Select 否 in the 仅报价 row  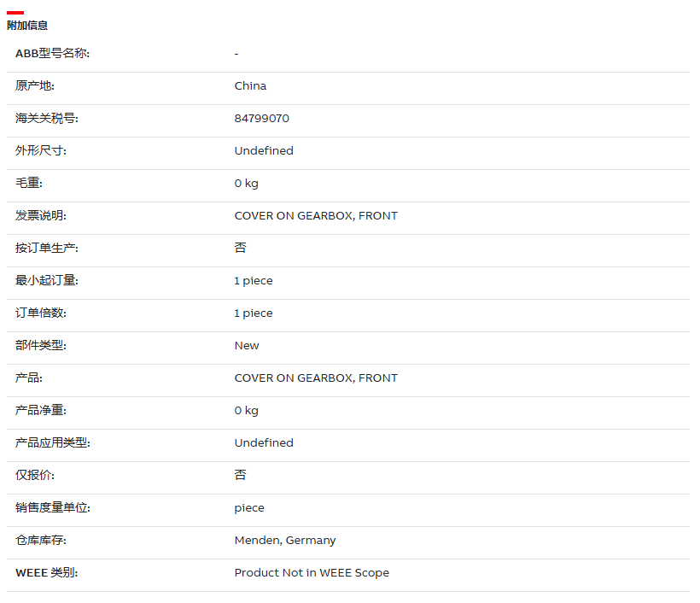(240, 475)
